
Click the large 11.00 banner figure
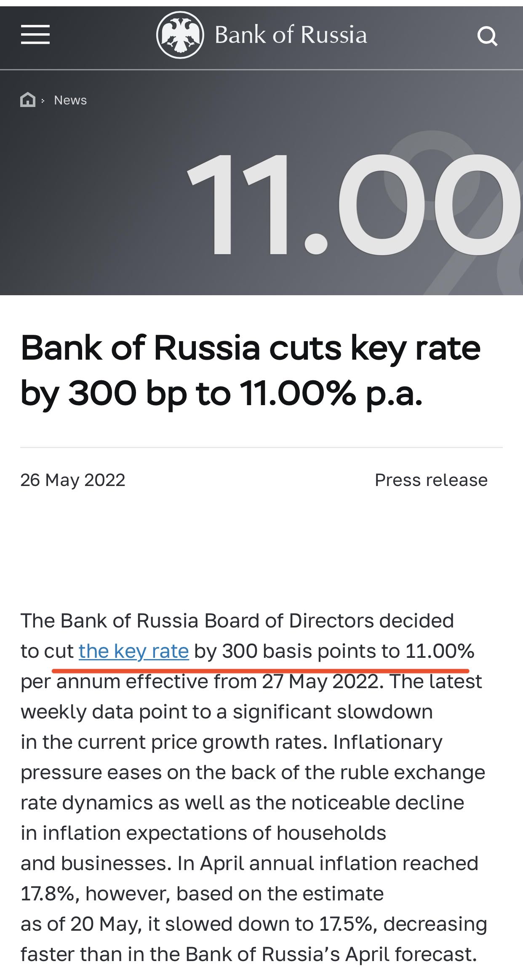click(350, 204)
